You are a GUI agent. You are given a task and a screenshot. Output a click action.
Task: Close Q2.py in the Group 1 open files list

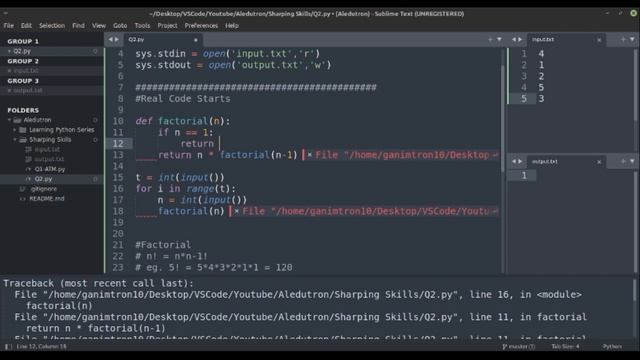tap(9, 51)
